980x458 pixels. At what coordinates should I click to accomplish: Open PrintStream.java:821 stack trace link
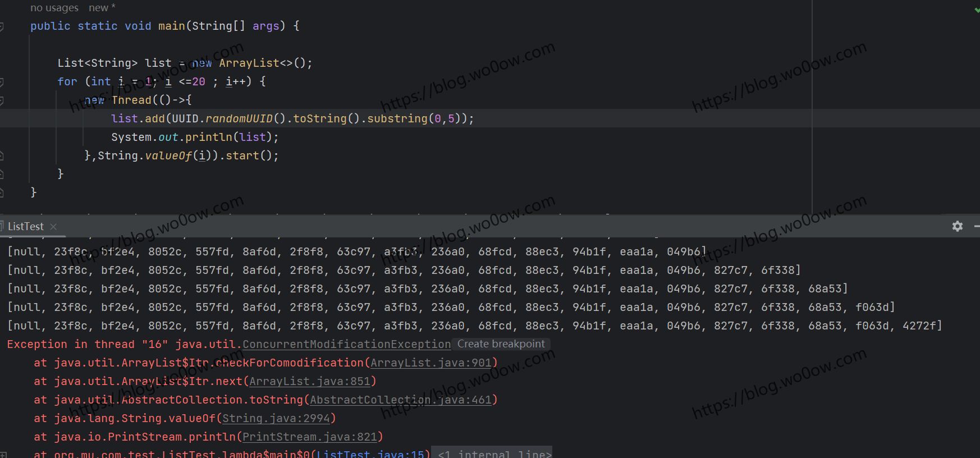tap(310, 437)
